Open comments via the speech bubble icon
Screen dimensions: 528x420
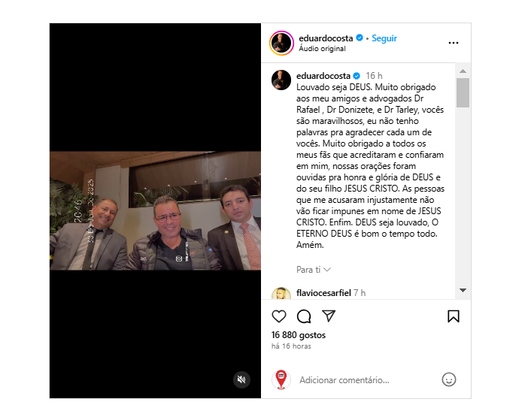(304, 316)
